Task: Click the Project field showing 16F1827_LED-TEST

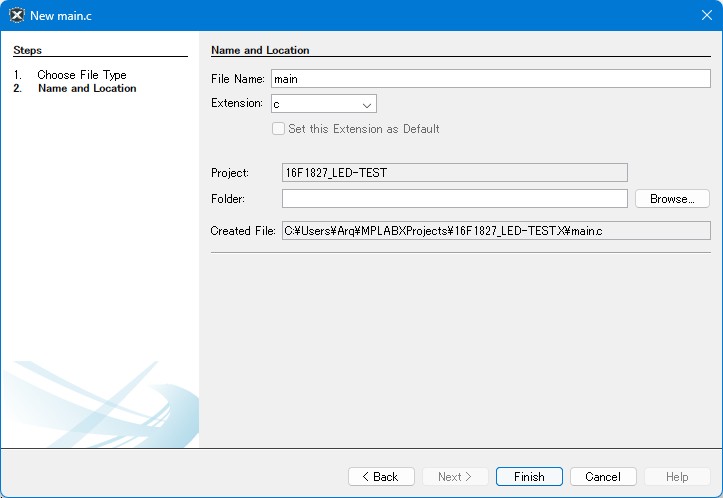Action: click(455, 173)
